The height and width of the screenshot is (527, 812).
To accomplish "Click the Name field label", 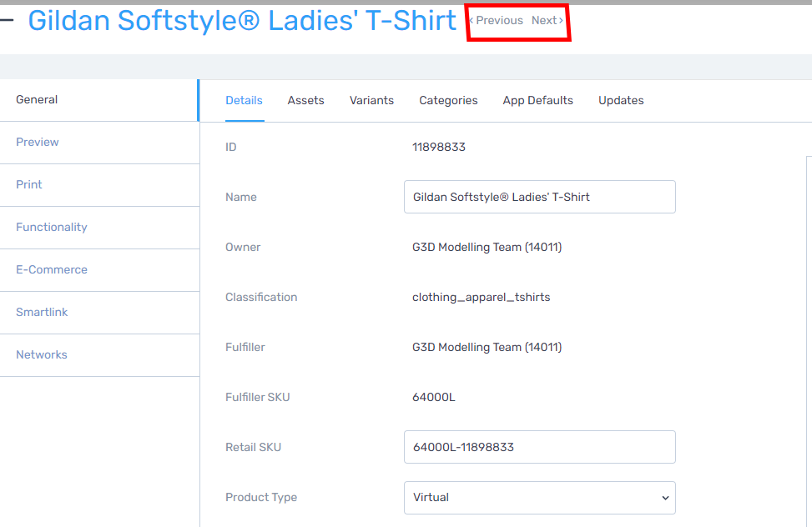I will 241,198.
